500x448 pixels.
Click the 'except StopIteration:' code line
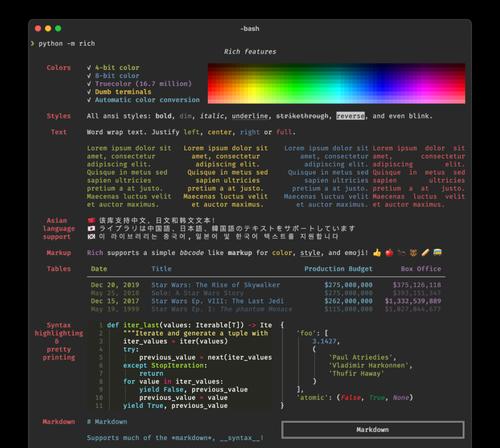pos(165,365)
